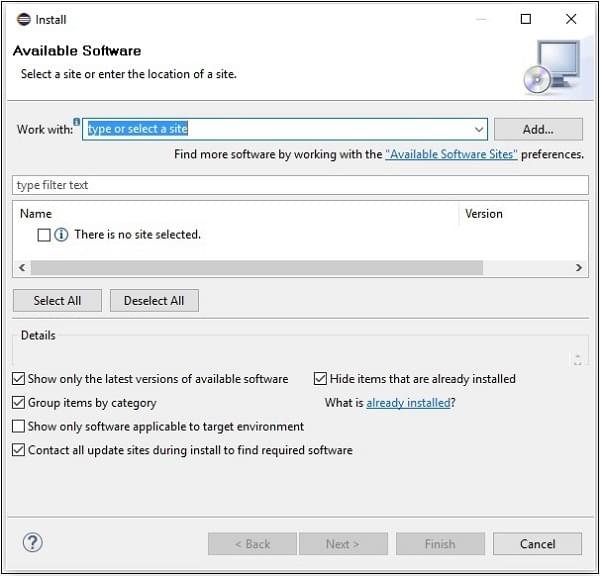Viewport: 600px width, 576px height.
Task: Click the horizontal scrollbar thumb in the software list
Action: 257,268
